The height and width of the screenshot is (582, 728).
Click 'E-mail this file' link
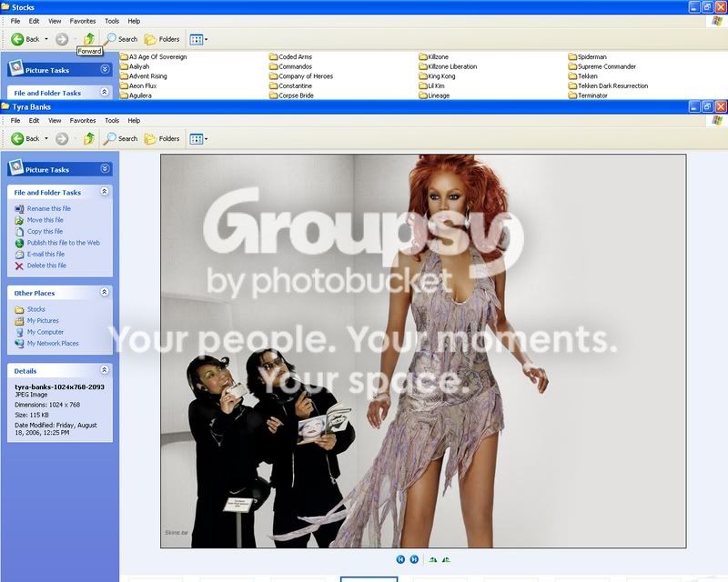click(x=45, y=254)
